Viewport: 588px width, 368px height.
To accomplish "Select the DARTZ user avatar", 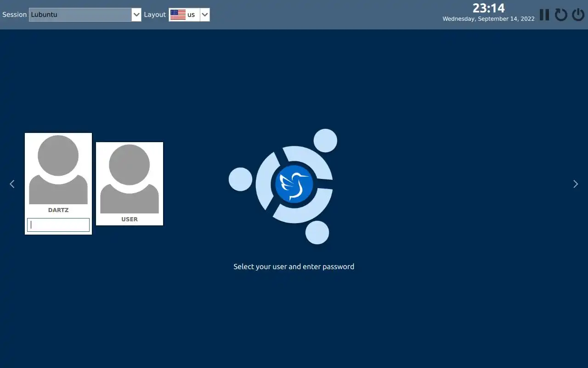I will click(58, 170).
